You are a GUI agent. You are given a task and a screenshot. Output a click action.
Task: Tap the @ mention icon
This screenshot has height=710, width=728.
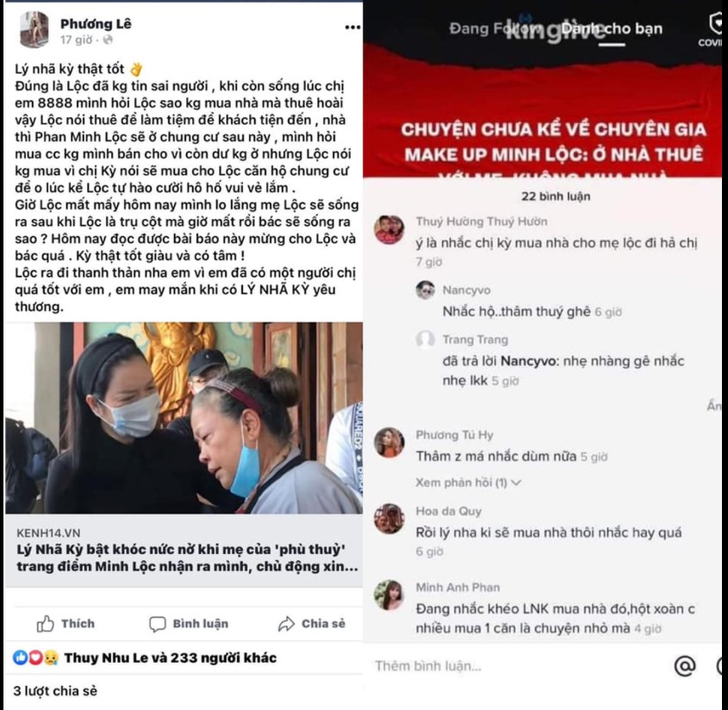coord(685,665)
